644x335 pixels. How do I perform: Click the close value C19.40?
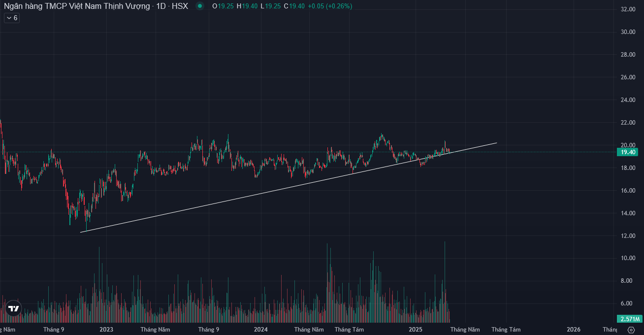coord(293,6)
